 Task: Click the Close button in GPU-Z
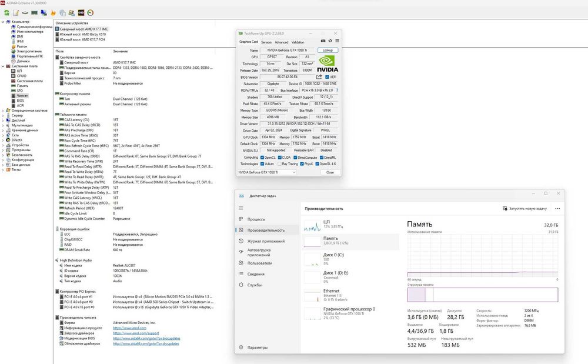point(330,172)
